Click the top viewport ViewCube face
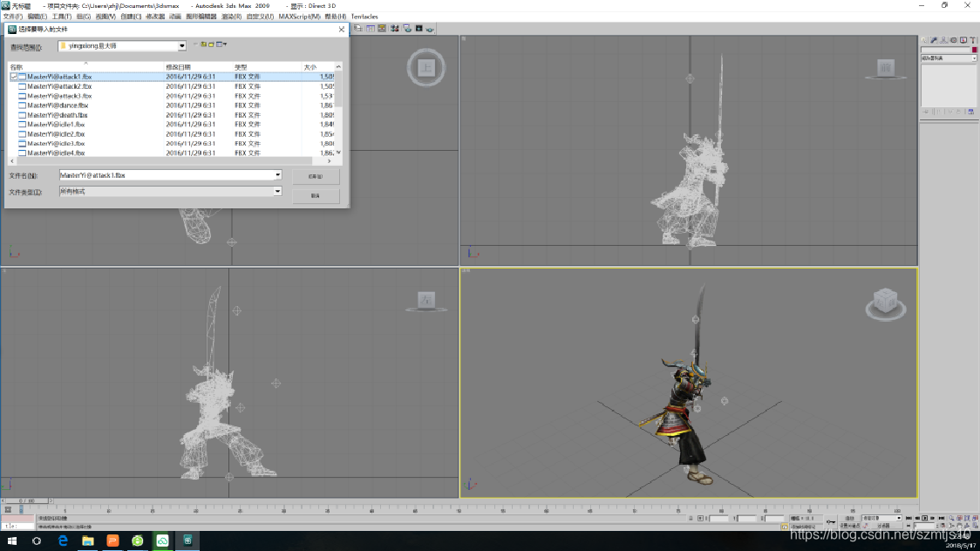The width and height of the screenshot is (980, 551). coord(426,67)
